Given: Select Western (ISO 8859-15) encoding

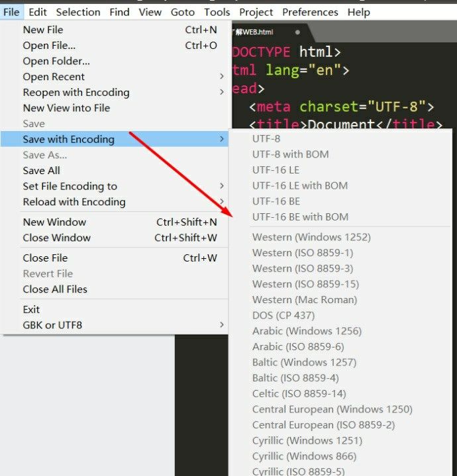Looking at the screenshot, I should [340, 284].
